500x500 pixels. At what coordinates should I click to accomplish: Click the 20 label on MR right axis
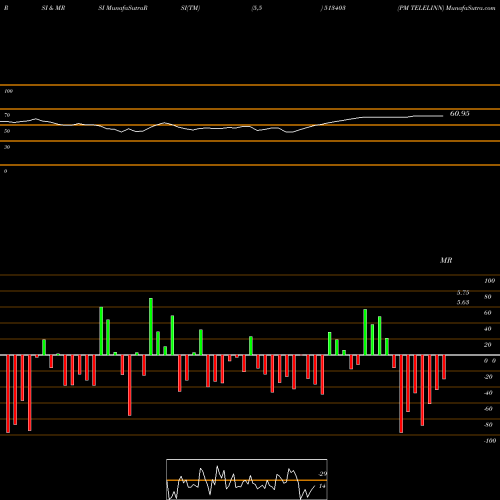(488, 345)
